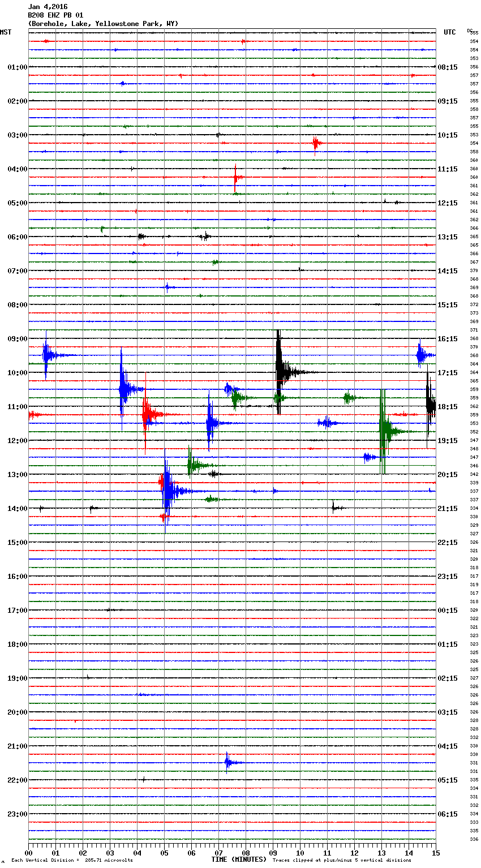Click the 16:15 UTC time label
The height and width of the screenshot is (868, 481).
pyautogui.click(x=448, y=339)
